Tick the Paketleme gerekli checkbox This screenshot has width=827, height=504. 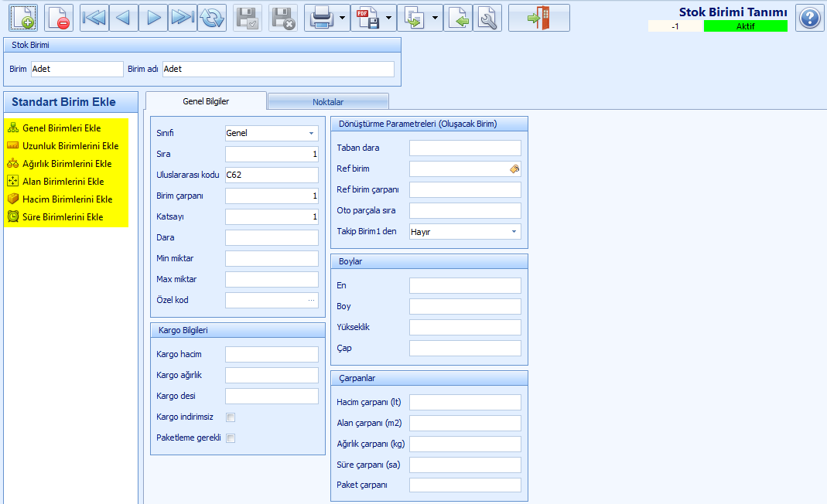(x=231, y=438)
